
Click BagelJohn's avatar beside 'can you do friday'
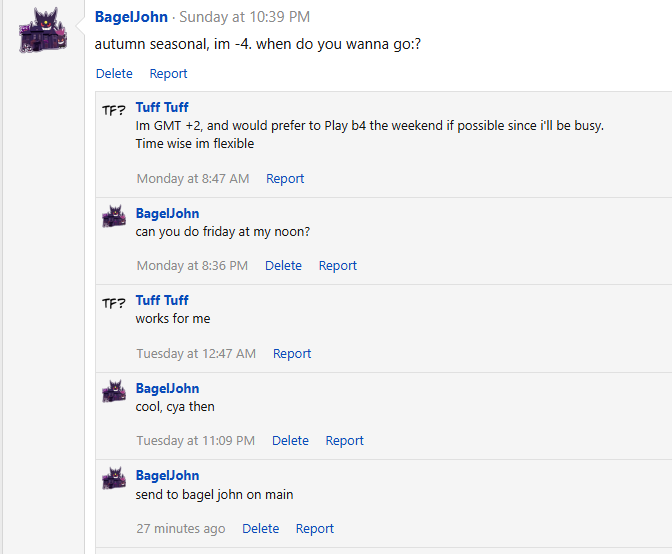pyautogui.click(x=114, y=216)
